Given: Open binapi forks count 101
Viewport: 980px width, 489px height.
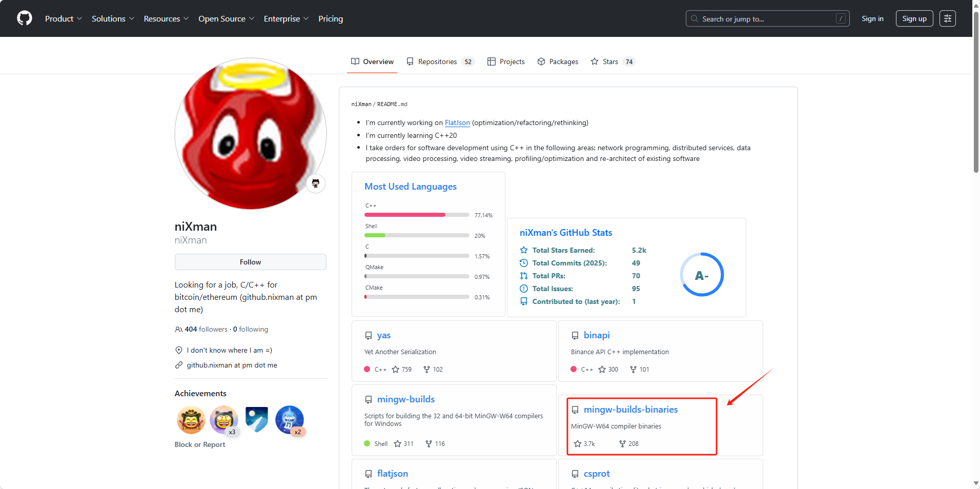Looking at the screenshot, I should coord(640,369).
